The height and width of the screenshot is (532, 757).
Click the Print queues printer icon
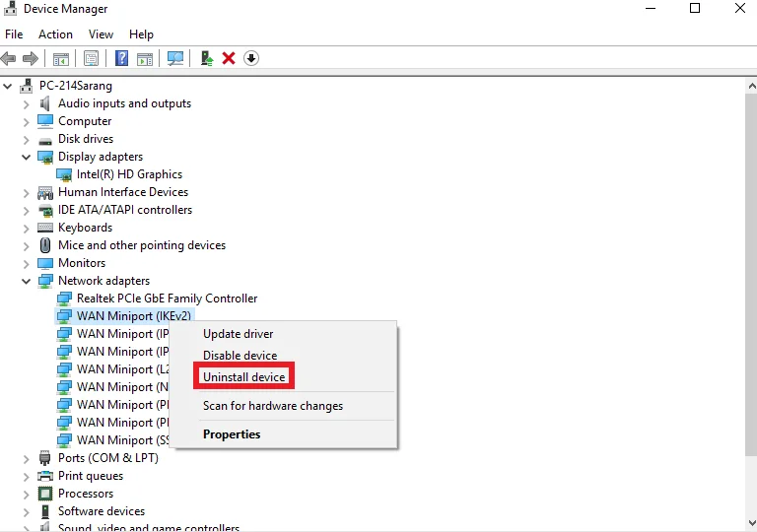tap(45, 476)
